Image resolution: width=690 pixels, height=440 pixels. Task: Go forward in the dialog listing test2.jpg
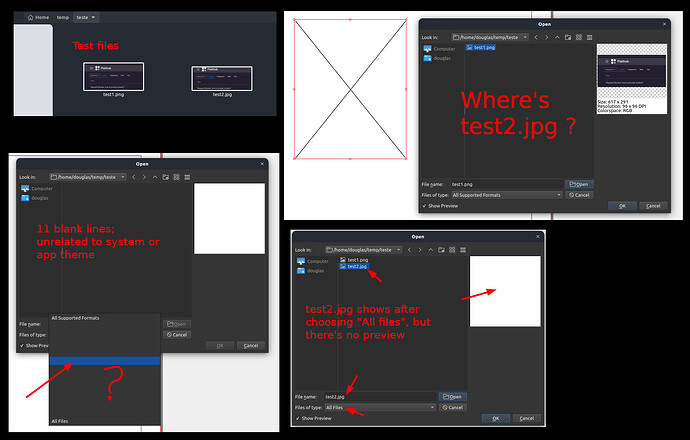click(x=420, y=250)
